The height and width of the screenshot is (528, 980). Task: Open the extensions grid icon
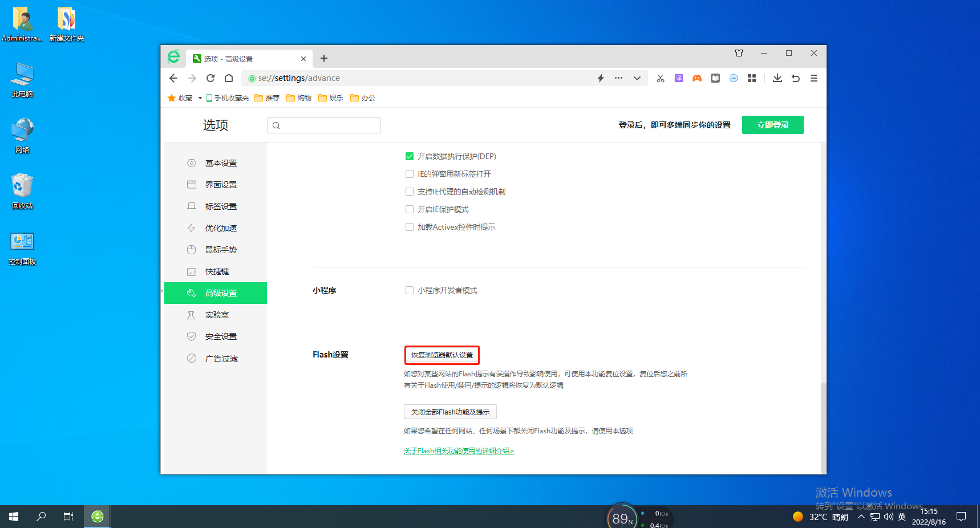pyautogui.click(x=752, y=78)
